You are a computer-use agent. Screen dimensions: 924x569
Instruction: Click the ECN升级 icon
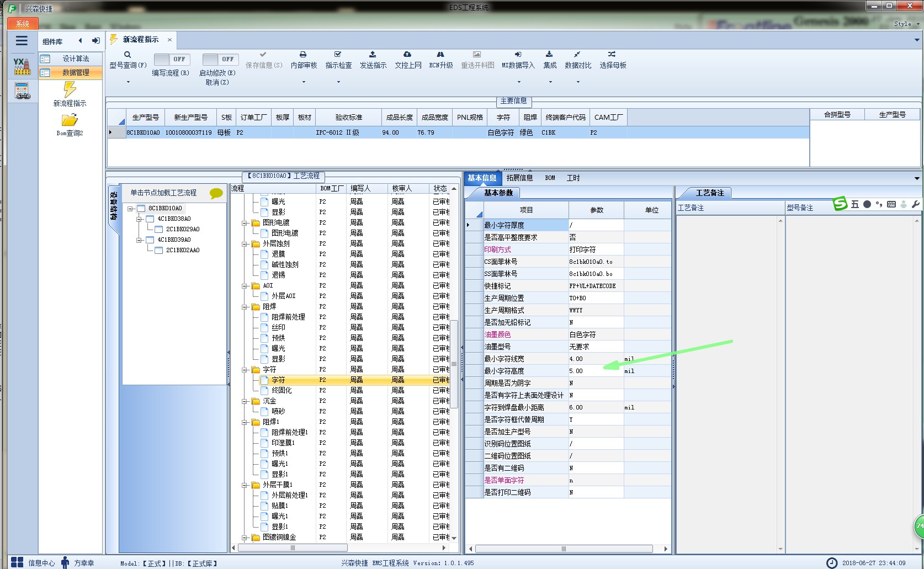[440, 55]
